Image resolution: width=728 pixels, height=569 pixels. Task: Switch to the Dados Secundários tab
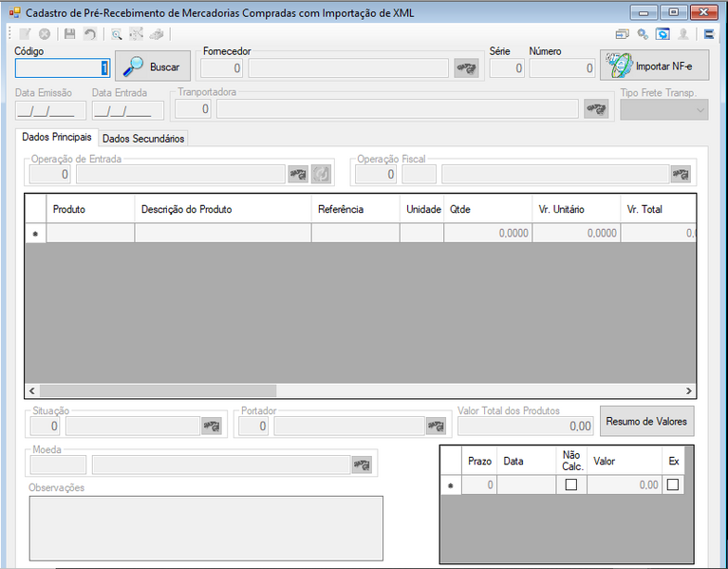143,139
